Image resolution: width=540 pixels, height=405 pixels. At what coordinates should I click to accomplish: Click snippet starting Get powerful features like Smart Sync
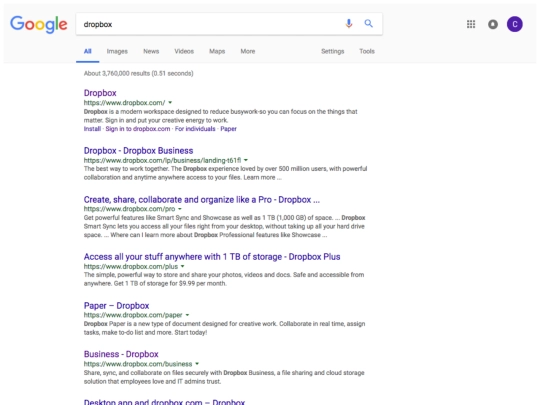[225, 226]
